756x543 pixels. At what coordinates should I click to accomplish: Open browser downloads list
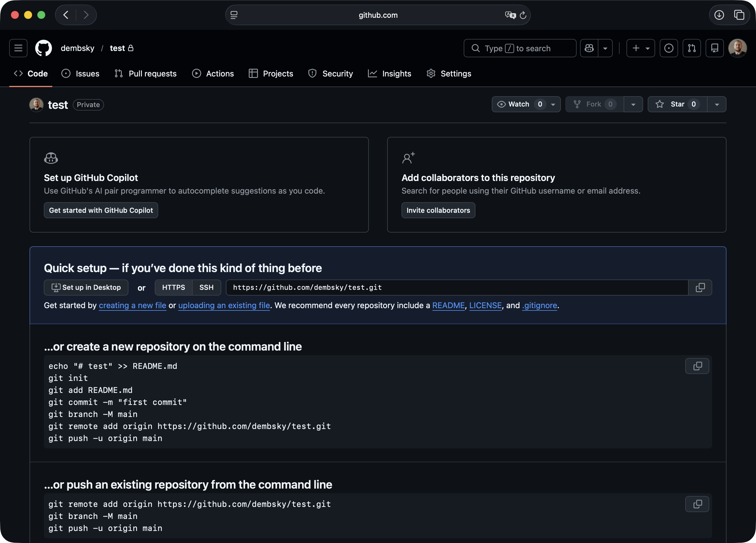click(x=719, y=15)
